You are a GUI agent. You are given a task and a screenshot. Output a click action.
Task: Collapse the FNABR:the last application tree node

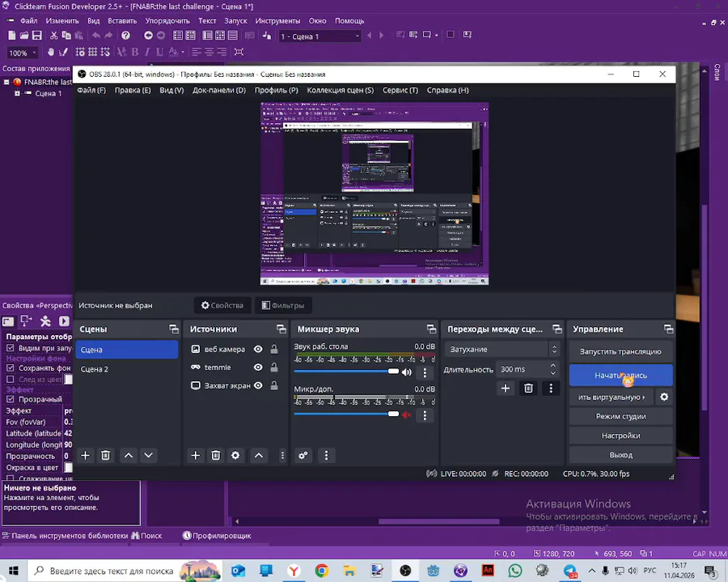point(7,83)
